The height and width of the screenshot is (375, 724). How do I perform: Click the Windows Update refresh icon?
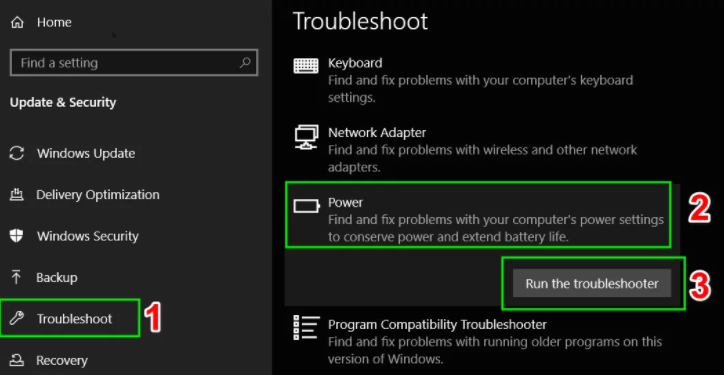pyautogui.click(x=17, y=153)
